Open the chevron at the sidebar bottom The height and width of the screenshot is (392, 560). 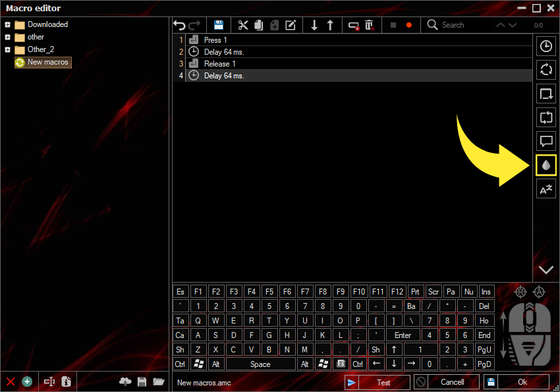tap(546, 269)
